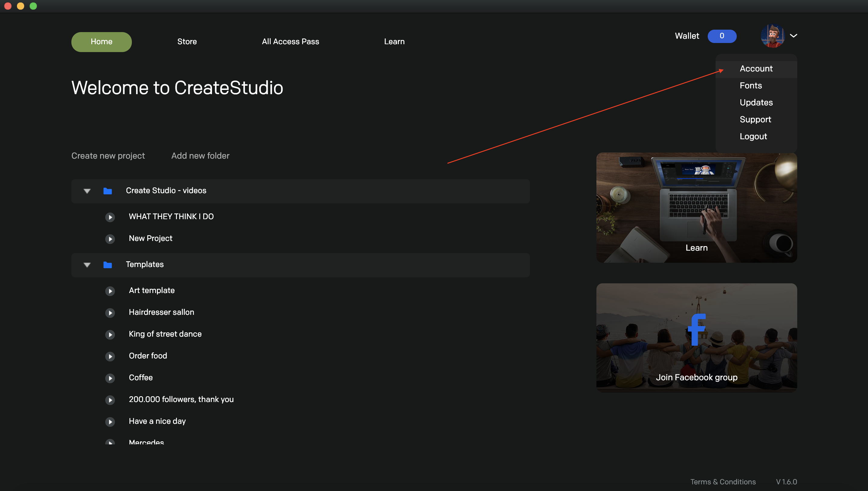Click the blue Wallet balance badge
This screenshot has height=491, width=868.
(722, 36)
